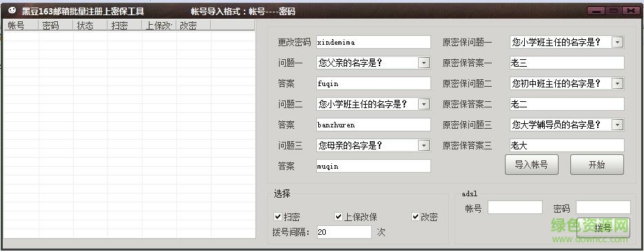Image resolution: width=644 pixels, height=252 pixels.
Task: Click the 拨号间隔 field showing 20
Action: 344,232
